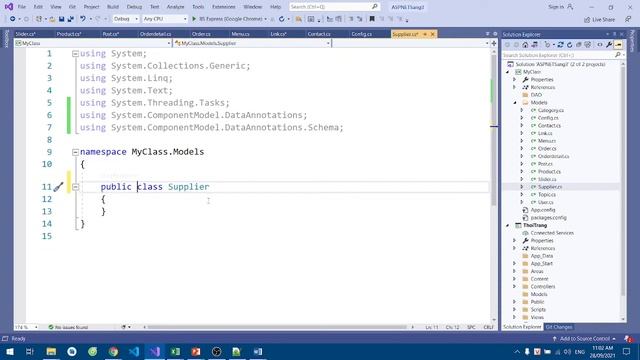The image size is (640, 360).
Task: Collapse the Models folder in Solution Explorer
Action: 515,103
